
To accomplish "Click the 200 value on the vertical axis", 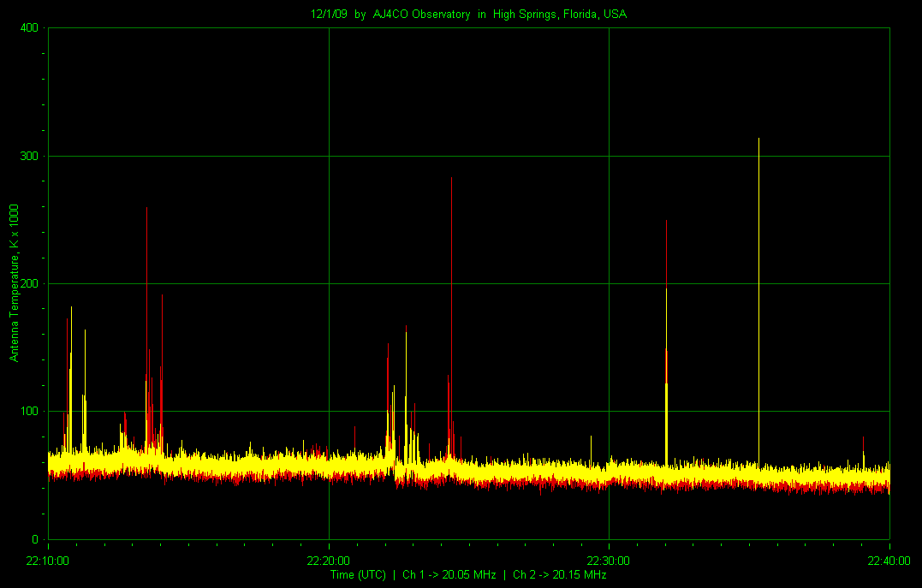I will 29,283.
